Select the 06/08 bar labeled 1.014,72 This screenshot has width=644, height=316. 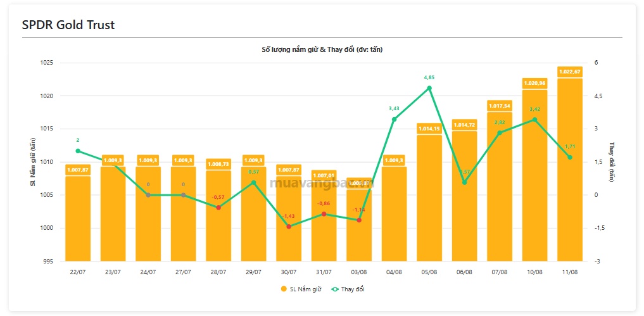click(x=465, y=196)
